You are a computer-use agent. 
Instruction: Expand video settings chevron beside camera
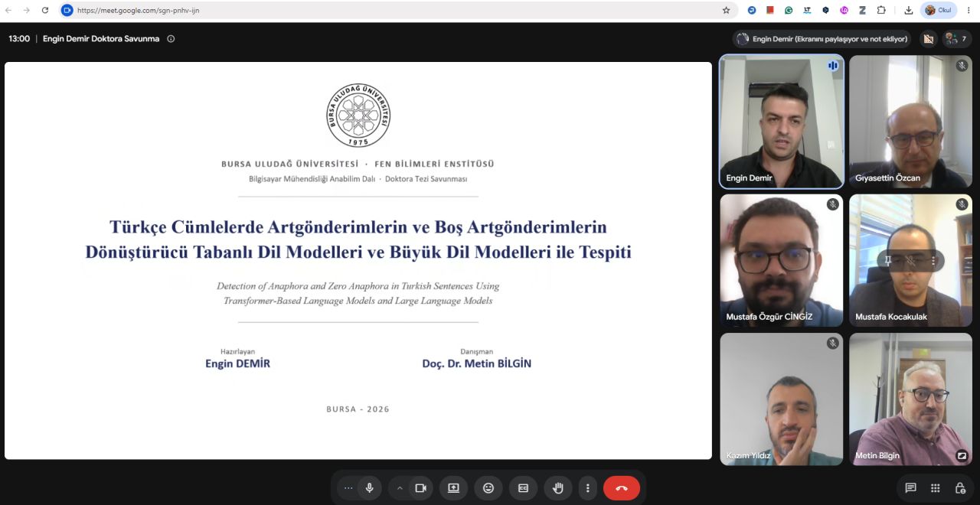pos(400,487)
